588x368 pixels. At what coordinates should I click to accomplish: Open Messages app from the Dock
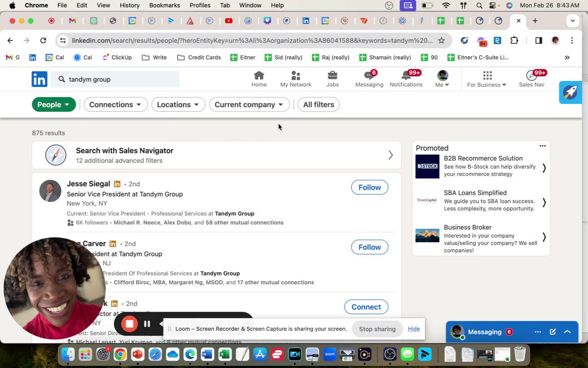[x=408, y=354]
